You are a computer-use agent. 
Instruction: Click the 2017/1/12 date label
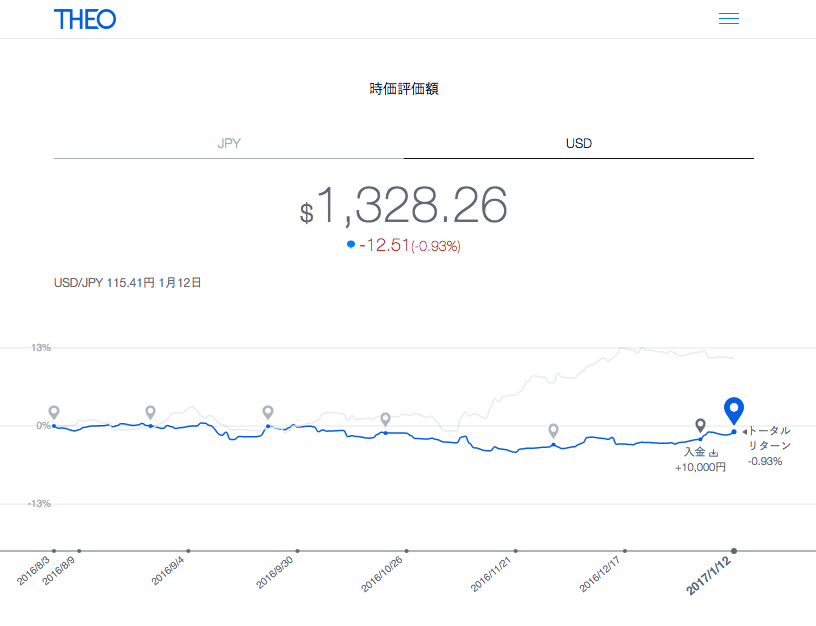point(708,575)
